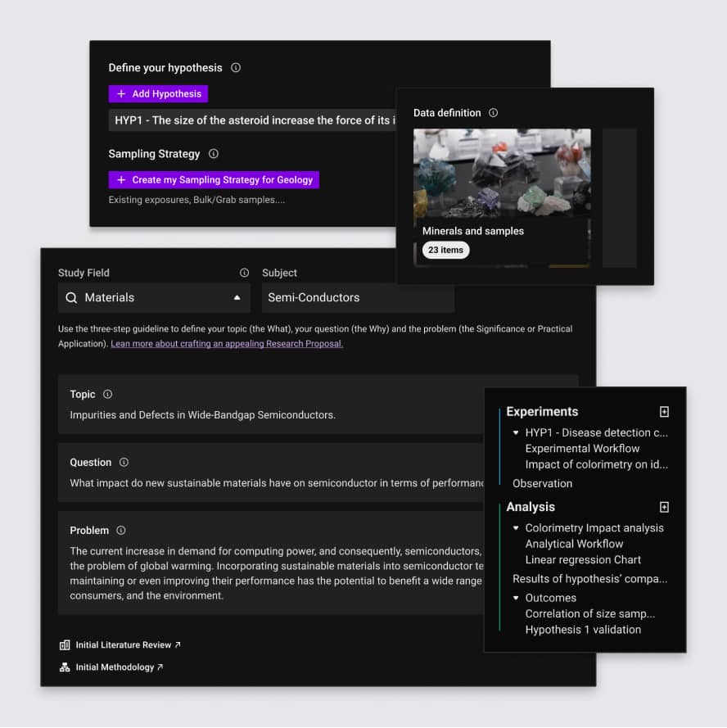The height and width of the screenshot is (728, 727).
Task: Click info icon beside Data definition
Action: [x=493, y=113]
